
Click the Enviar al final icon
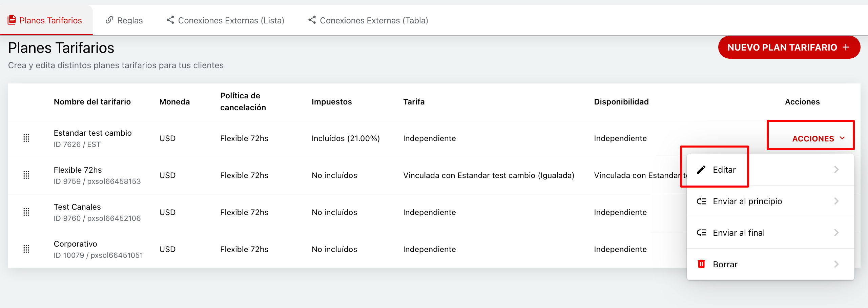(x=701, y=232)
